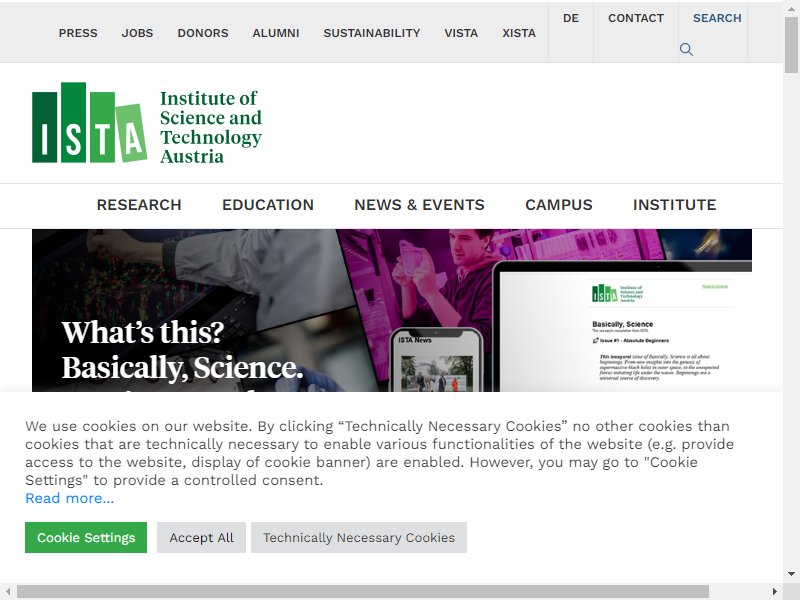Open the Donors page
Viewport: 800px width, 600px height.
tap(203, 33)
